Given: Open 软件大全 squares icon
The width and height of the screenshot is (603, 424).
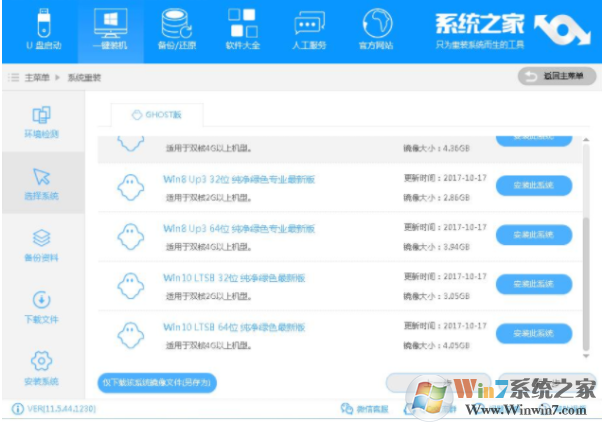Looking at the screenshot, I should (243, 23).
